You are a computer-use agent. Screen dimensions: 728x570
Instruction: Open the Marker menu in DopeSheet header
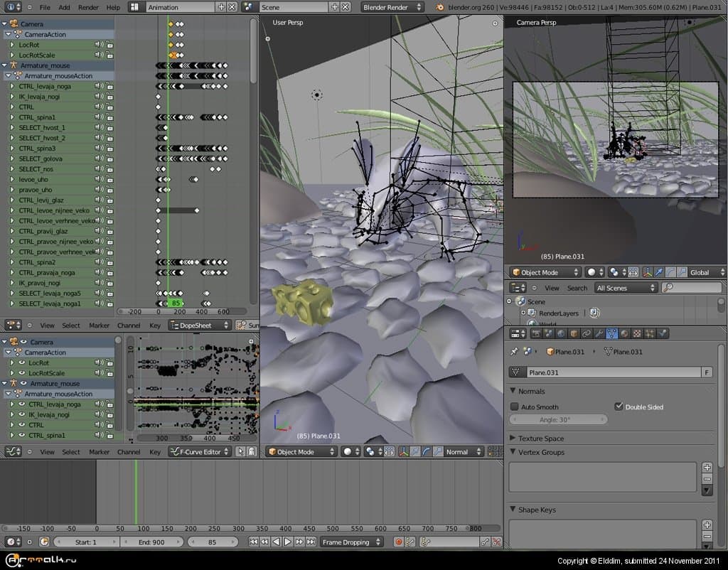pyautogui.click(x=99, y=326)
